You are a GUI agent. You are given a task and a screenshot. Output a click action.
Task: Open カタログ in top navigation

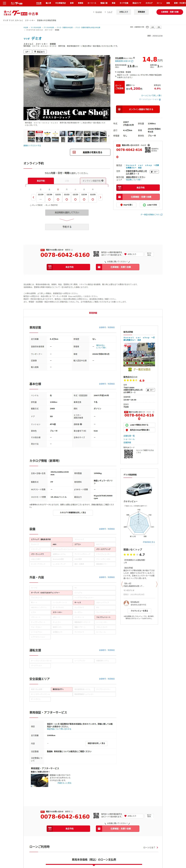(x=149, y=3)
